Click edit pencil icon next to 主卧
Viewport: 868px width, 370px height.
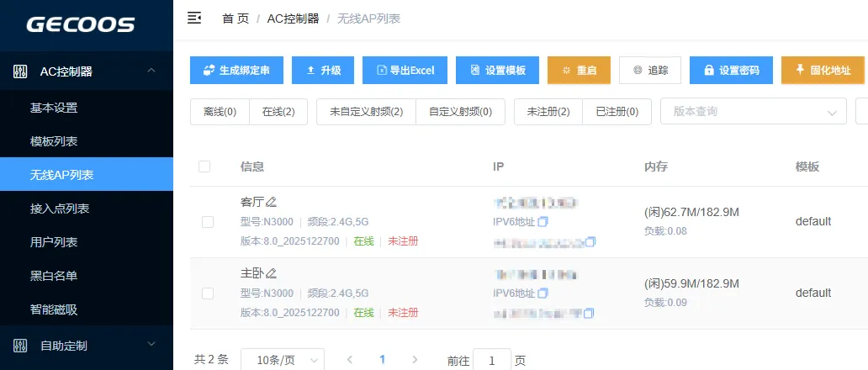tap(272, 273)
